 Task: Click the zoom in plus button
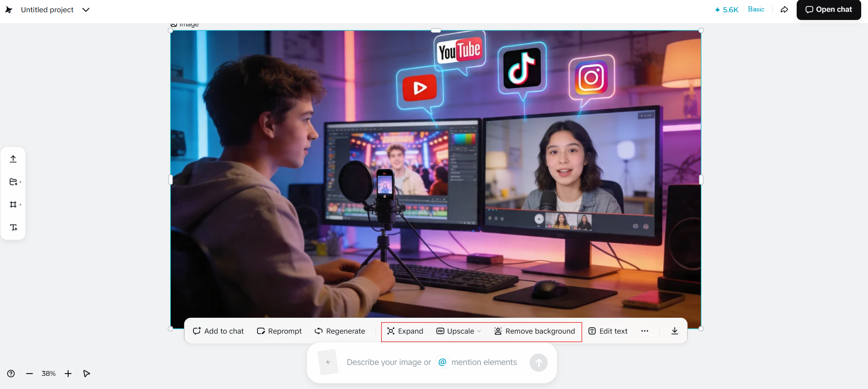coord(68,374)
